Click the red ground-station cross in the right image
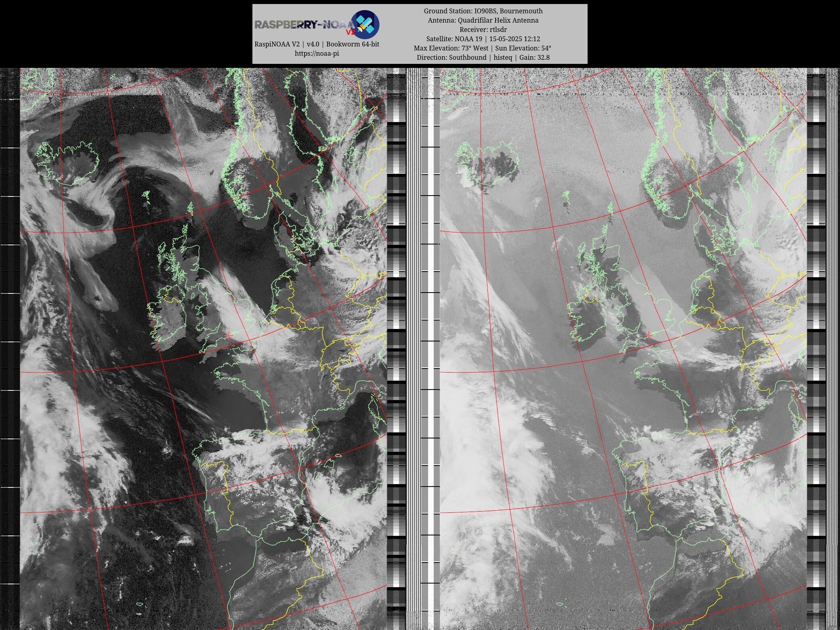This screenshot has height=630, width=840. (x=649, y=335)
